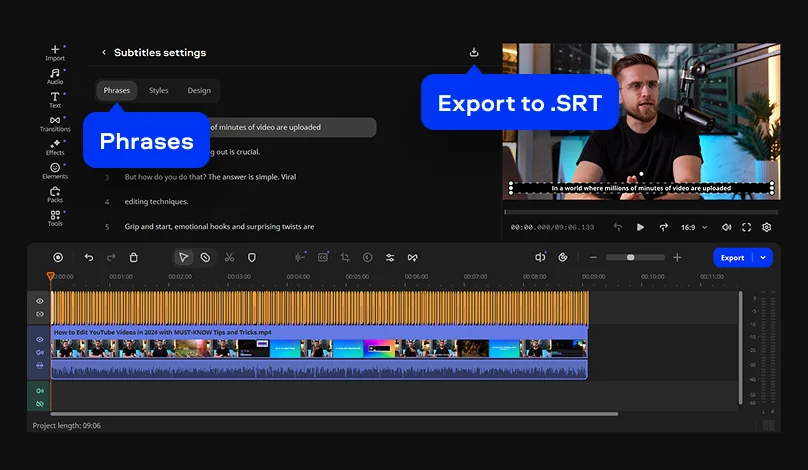Open the Effects panel in sidebar
This screenshot has width=808, height=470.
point(55,147)
